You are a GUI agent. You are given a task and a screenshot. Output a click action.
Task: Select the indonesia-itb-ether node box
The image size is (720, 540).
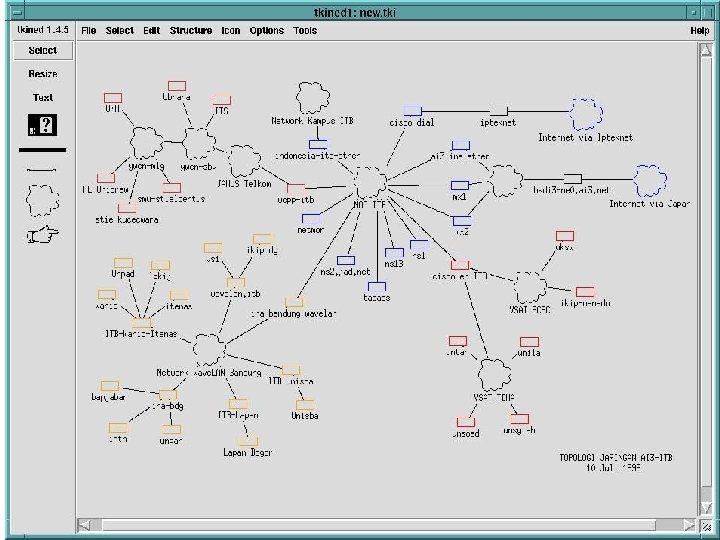click(x=318, y=144)
